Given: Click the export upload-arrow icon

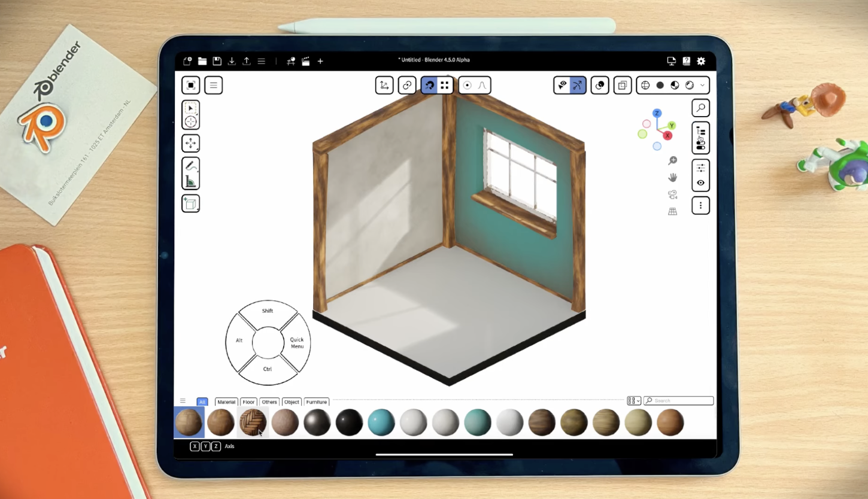Looking at the screenshot, I should click(246, 61).
